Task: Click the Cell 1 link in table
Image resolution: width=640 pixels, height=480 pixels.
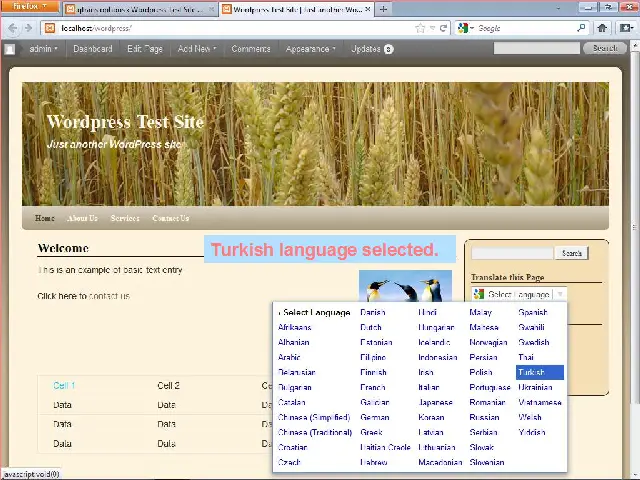Action: pos(64,385)
